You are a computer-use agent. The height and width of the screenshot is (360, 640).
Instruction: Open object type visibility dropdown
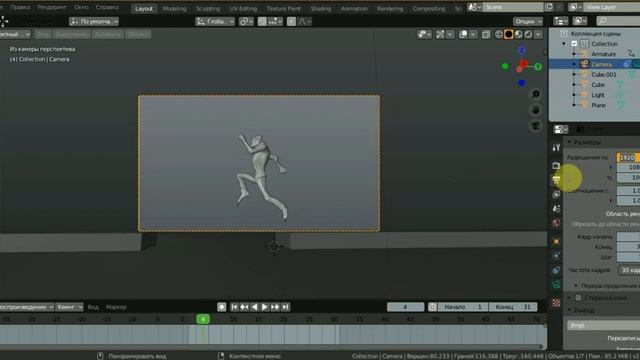(x=424, y=34)
